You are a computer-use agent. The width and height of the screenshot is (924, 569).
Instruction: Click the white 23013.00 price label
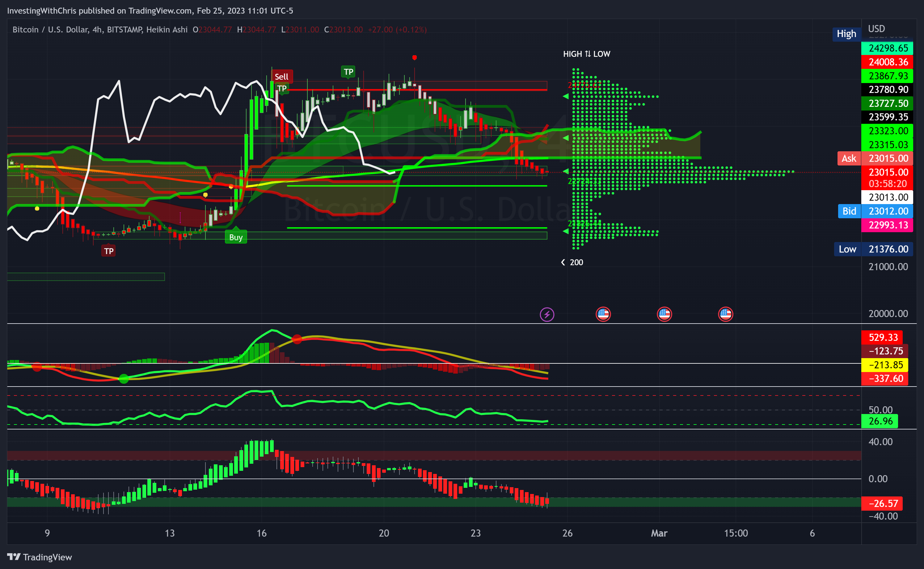click(887, 197)
